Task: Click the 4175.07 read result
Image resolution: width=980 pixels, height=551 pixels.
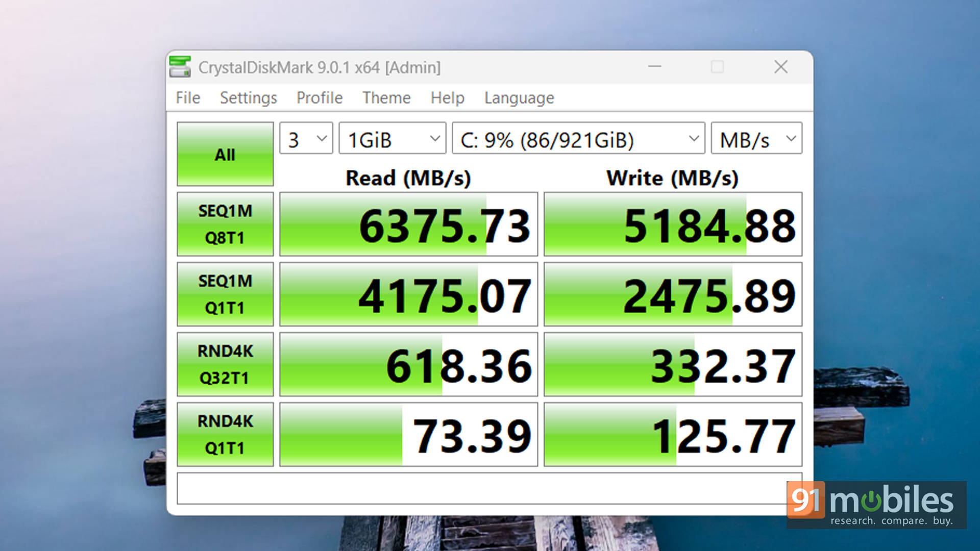Action: (408, 294)
